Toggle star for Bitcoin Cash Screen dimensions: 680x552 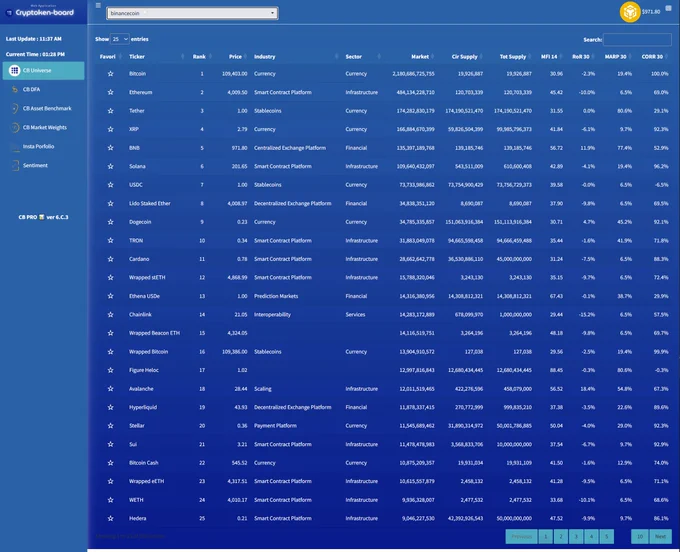click(x=111, y=463)
